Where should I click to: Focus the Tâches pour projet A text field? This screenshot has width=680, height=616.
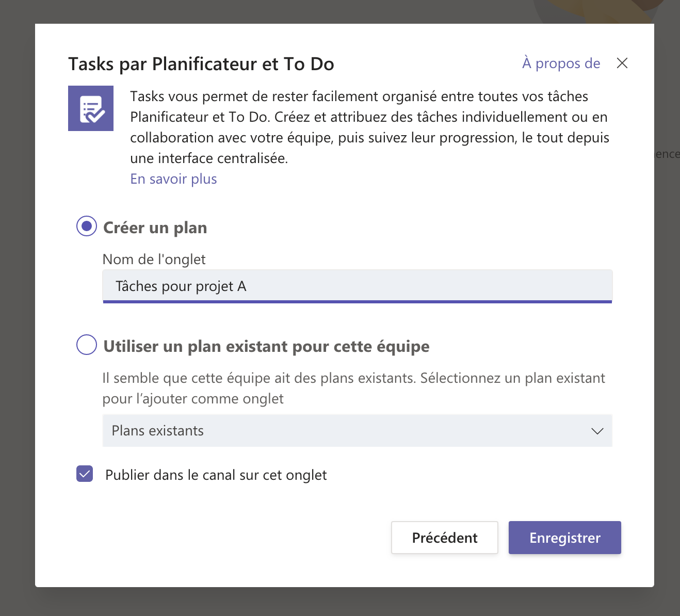pos(357,286)
